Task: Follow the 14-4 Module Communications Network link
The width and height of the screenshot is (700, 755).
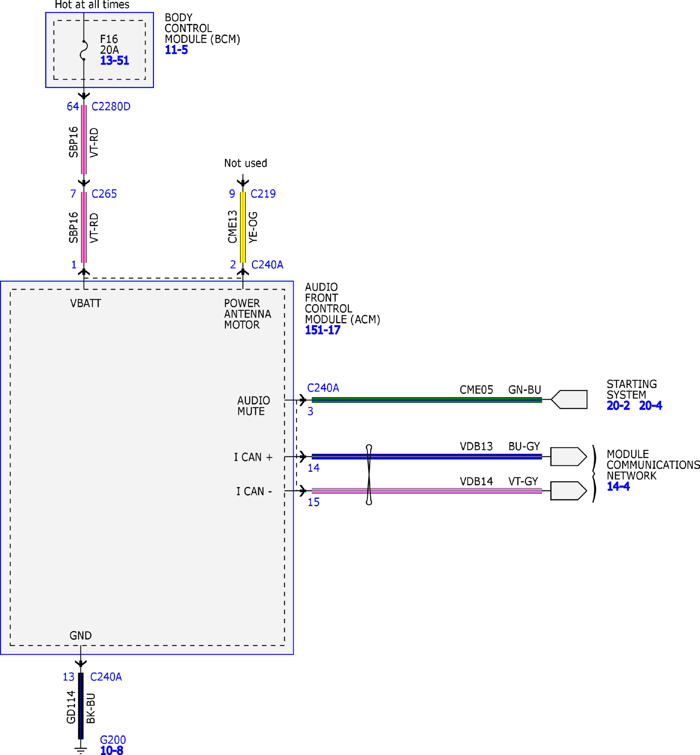Action: point(618,486)
